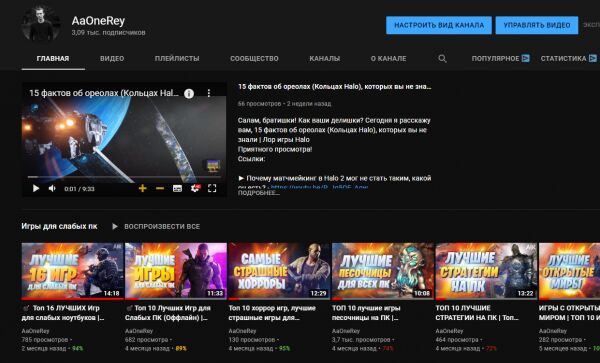Click 3,09 тыс. подписчиков text

point(108,33)
